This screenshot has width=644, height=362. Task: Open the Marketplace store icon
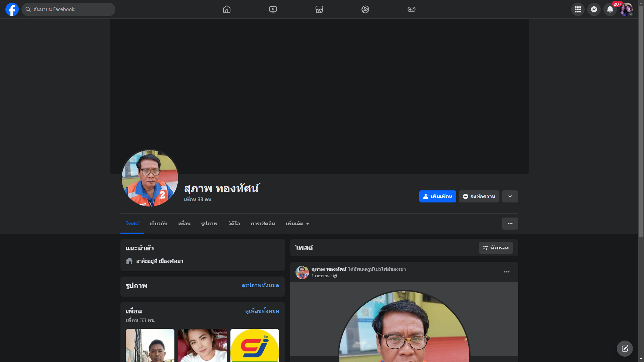319,9
